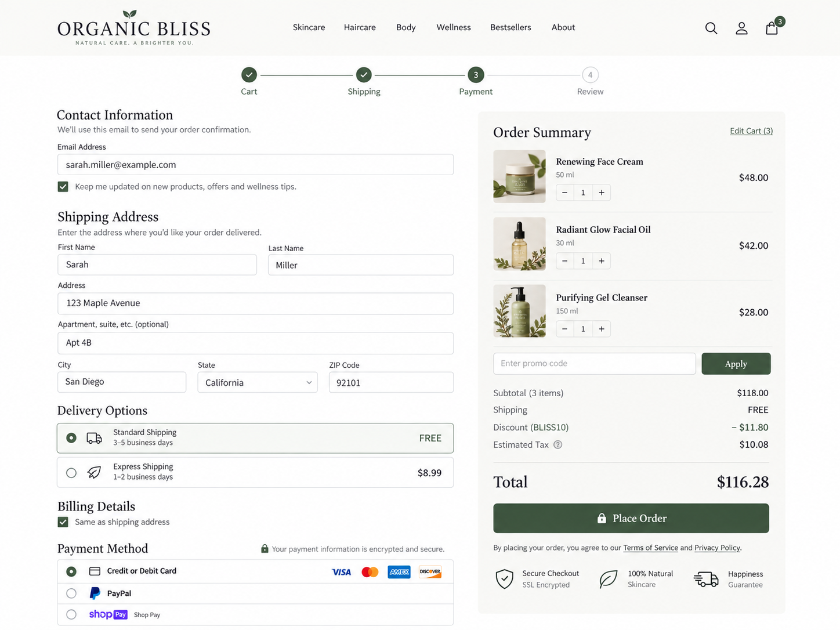Open the Edit Cart (3) link
This screenshot has height=630, width=840.
click(x=751, y=131)
